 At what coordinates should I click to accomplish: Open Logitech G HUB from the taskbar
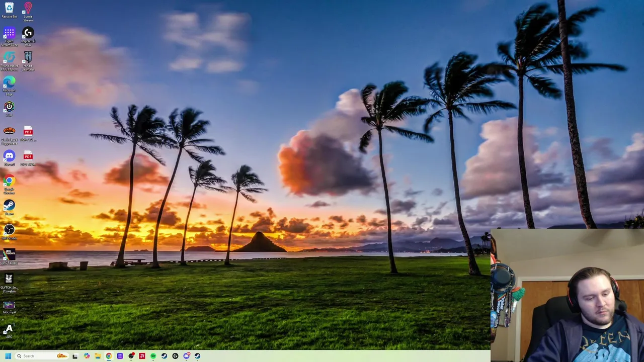click(x=175, y=356)
